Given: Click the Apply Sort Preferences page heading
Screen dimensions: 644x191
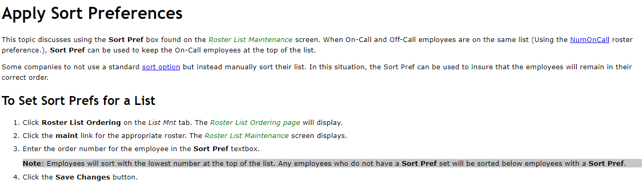Looking at the screenshot, I should 92,13.
